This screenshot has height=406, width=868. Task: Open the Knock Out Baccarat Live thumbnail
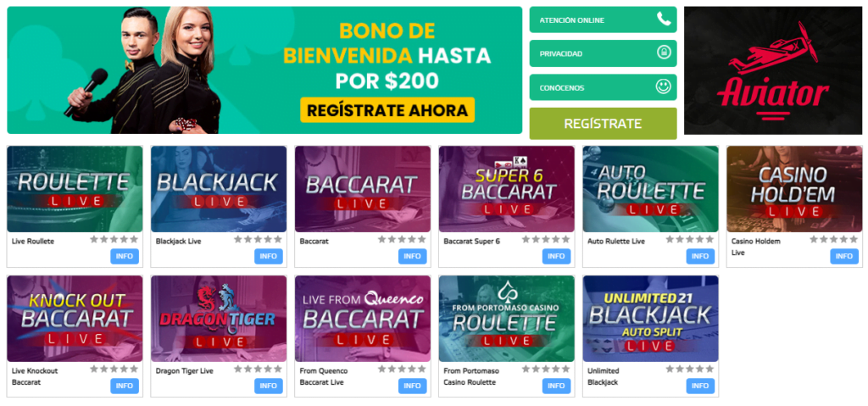75,318
